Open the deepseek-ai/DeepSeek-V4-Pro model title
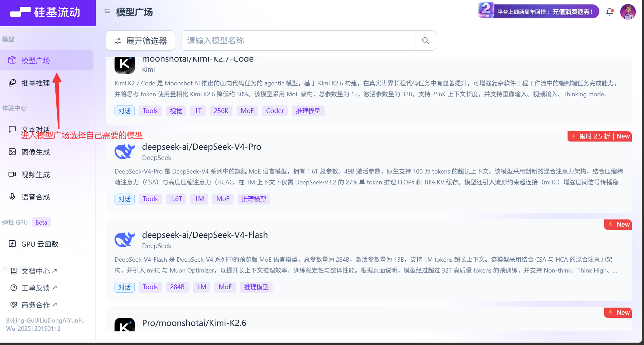 pos(202,147)
